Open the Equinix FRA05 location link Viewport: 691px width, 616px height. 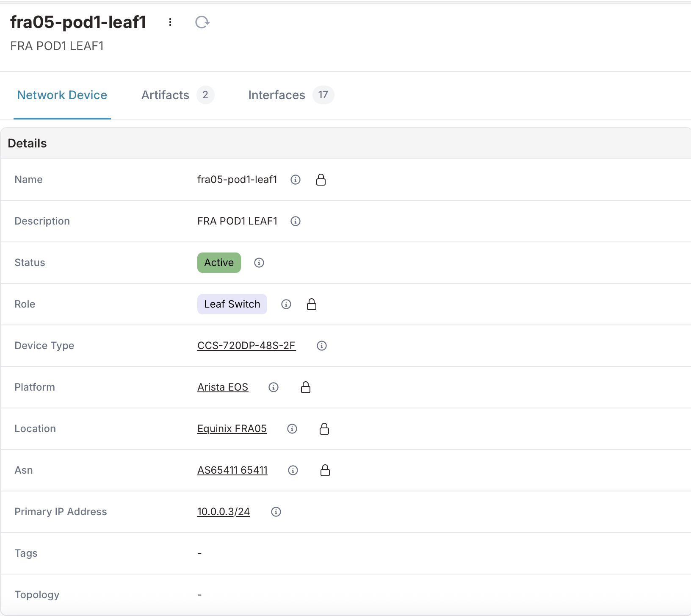pyautogui.click(x=232, y=429)
